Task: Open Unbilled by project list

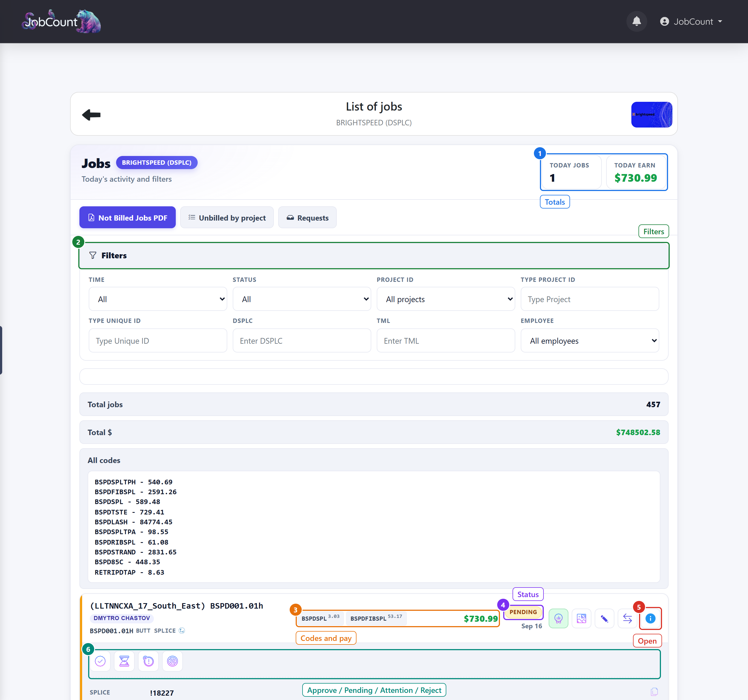Action: (x=227, y=217)
